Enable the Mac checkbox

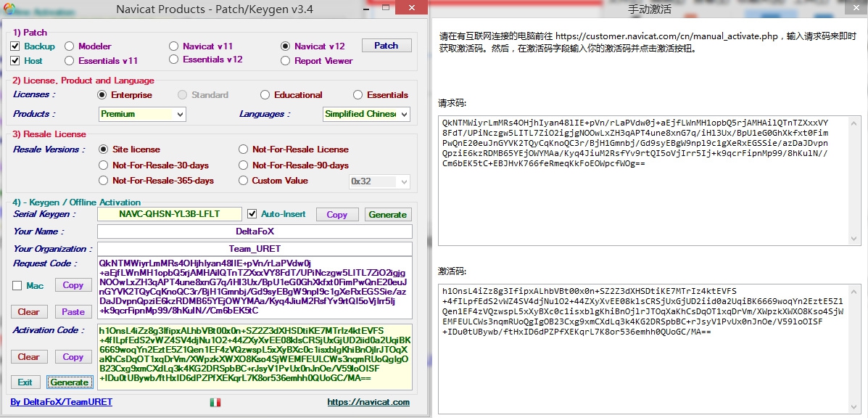pos(17,286)
